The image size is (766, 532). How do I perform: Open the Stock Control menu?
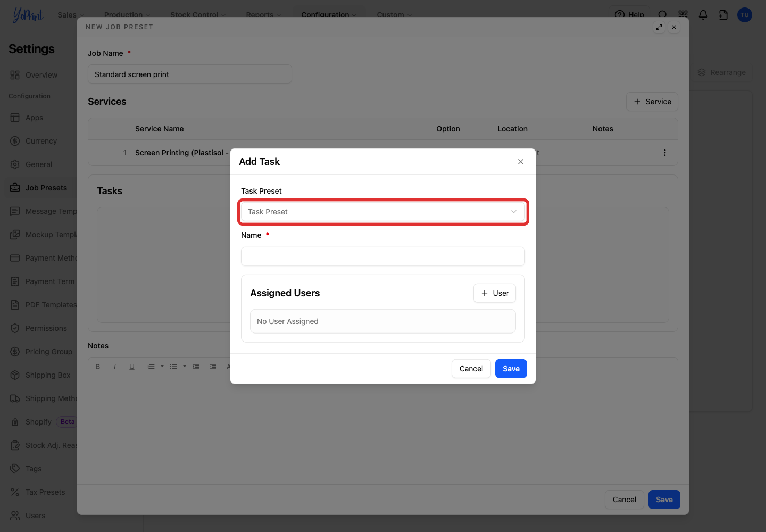click(x=198, y=15)
